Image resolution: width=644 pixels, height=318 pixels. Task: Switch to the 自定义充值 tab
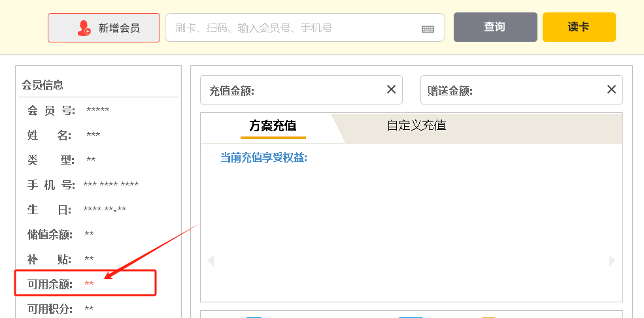(416, 125)
